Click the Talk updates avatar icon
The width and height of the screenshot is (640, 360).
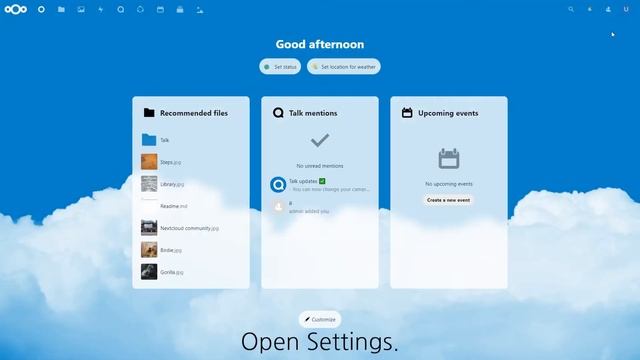pyautogui.click(x=278, y=185)
